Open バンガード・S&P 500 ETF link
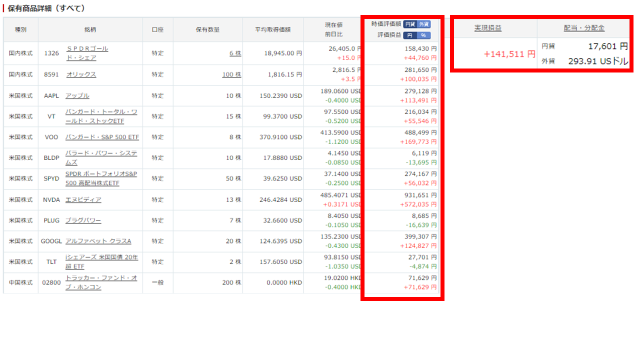This screenshot has width=640, height=360. (102, 137)
